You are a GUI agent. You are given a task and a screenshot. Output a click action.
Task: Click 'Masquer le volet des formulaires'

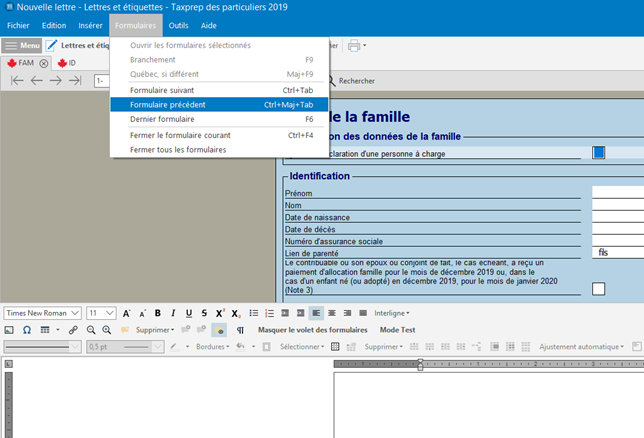point(312,330)
